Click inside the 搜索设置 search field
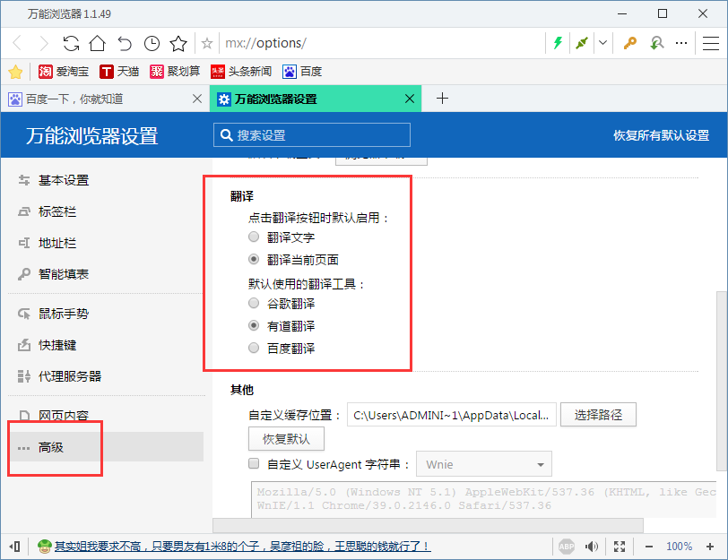 coord(310,135)
